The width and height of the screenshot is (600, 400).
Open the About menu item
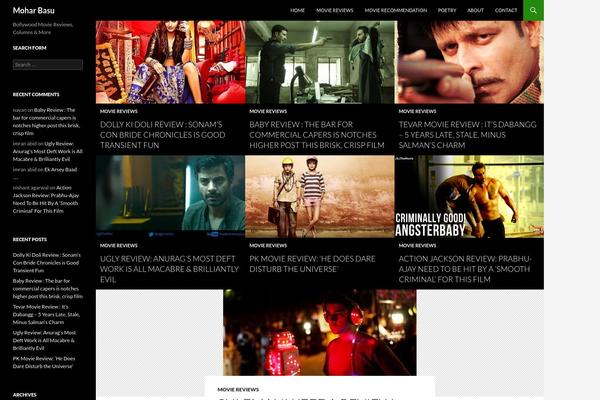(475, 10)
